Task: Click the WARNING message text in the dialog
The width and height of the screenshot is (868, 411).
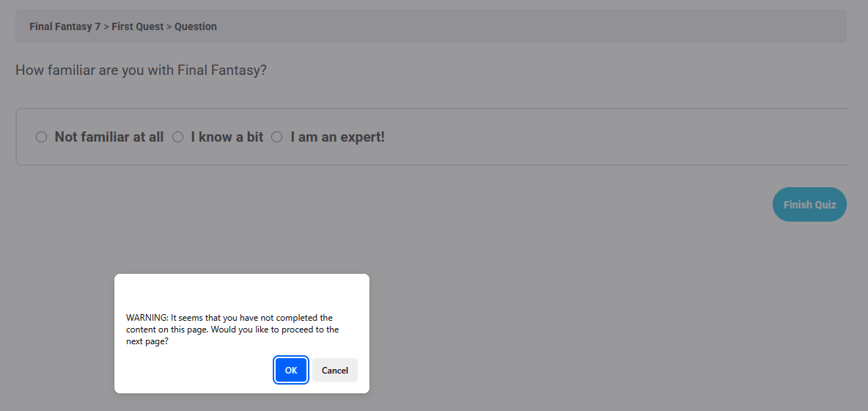Action: 232,330
